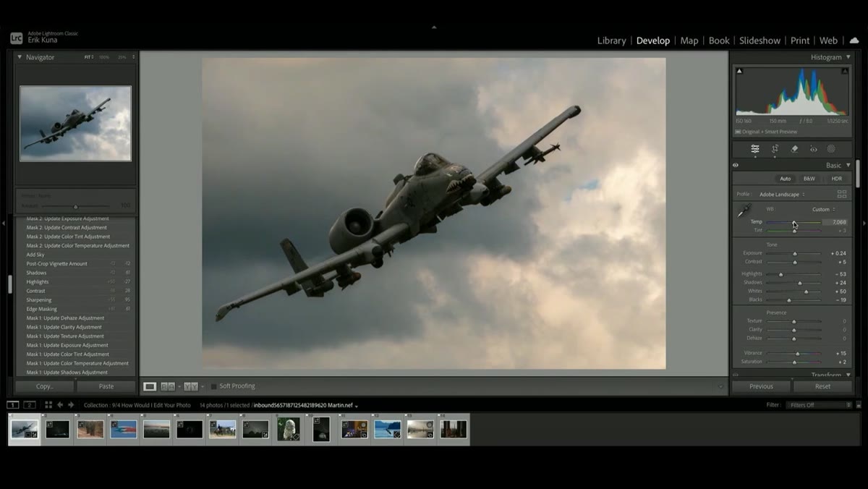Open the Book module

pyautogui.click(x=719, y=41)
